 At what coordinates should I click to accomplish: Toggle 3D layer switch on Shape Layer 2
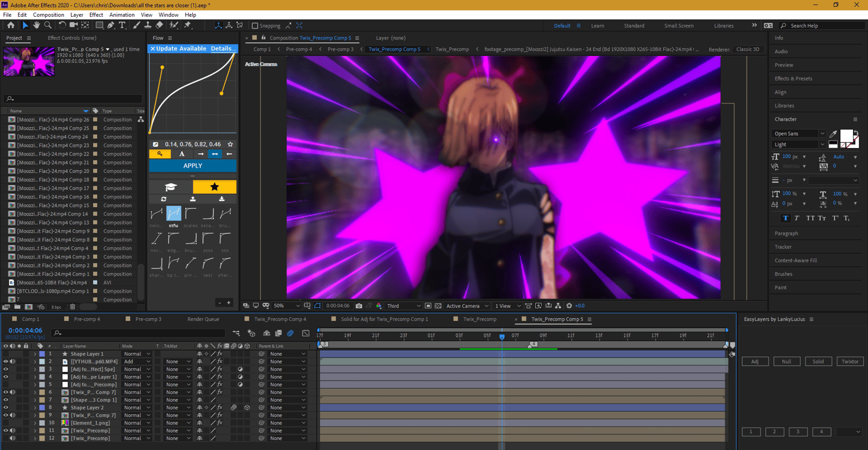click(x=247, y=408)
